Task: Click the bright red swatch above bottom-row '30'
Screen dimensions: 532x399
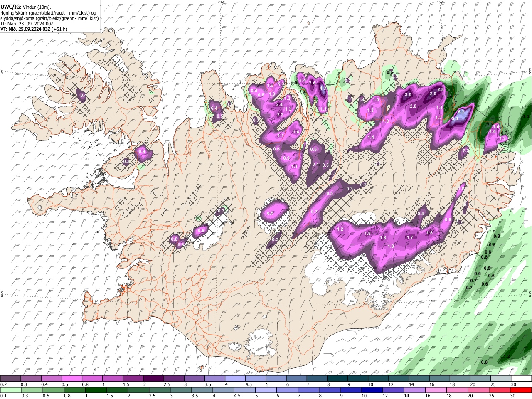Action: point(520,390)
